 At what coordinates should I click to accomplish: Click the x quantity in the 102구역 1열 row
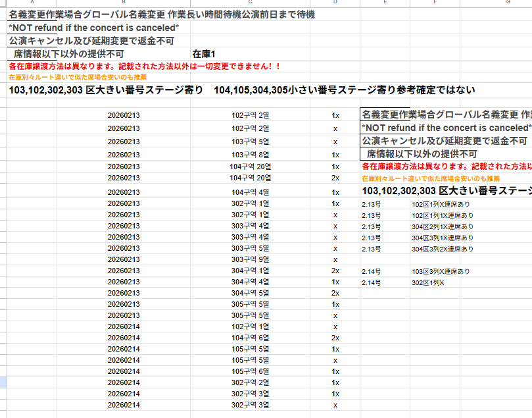tap(335, 327)
